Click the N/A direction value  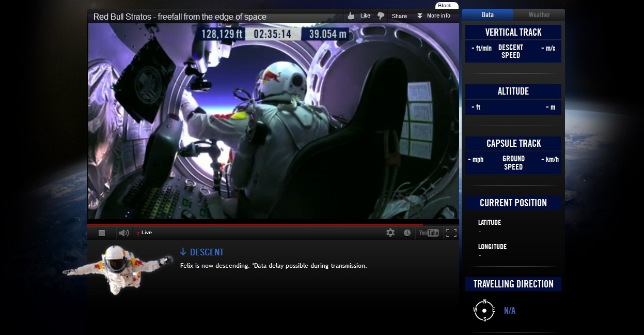510,311
